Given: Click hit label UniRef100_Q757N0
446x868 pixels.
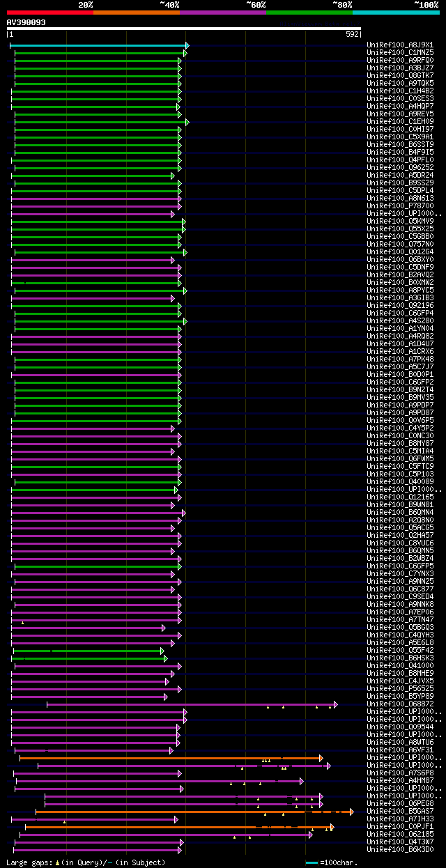Looking at the screenshot, I should pyautogui.click(x=400, y=245).
